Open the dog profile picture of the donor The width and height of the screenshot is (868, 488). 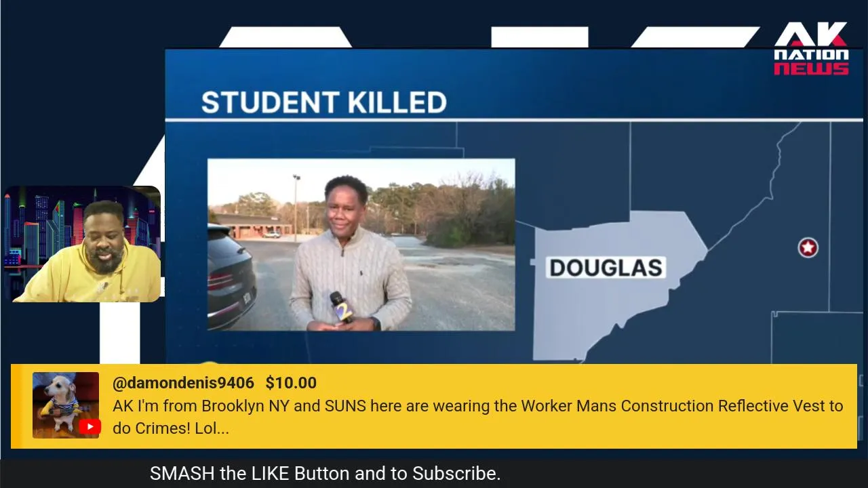pyautogui.click(x=66, y=405)
